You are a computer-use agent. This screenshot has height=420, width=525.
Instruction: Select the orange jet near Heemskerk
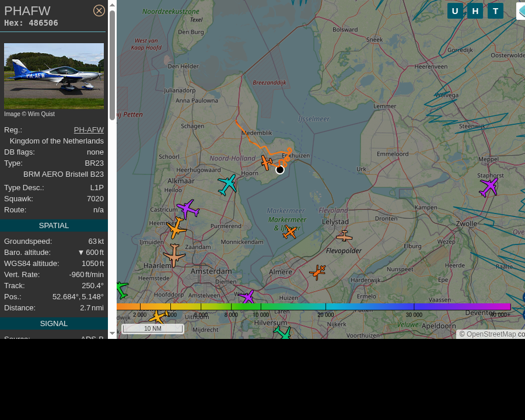(176, 228)
